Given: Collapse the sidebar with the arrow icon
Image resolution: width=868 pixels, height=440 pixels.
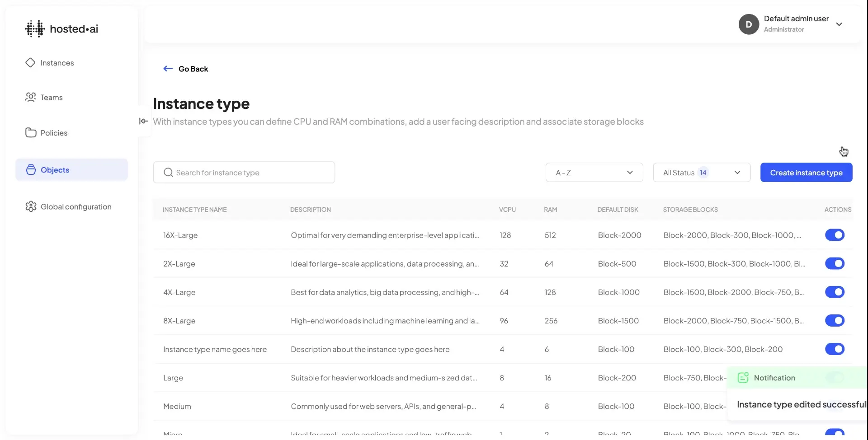Looking at the screenshot, I should (143, 121).
